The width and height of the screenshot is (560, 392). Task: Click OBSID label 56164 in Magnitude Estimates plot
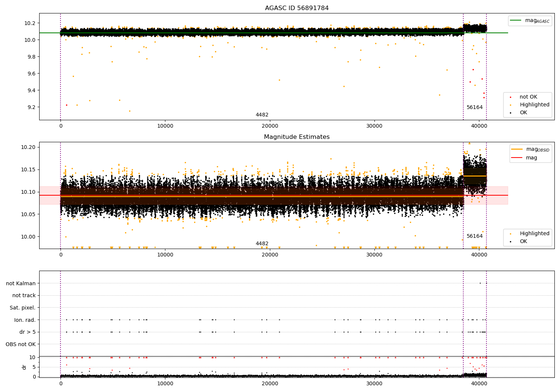(475, 236)
